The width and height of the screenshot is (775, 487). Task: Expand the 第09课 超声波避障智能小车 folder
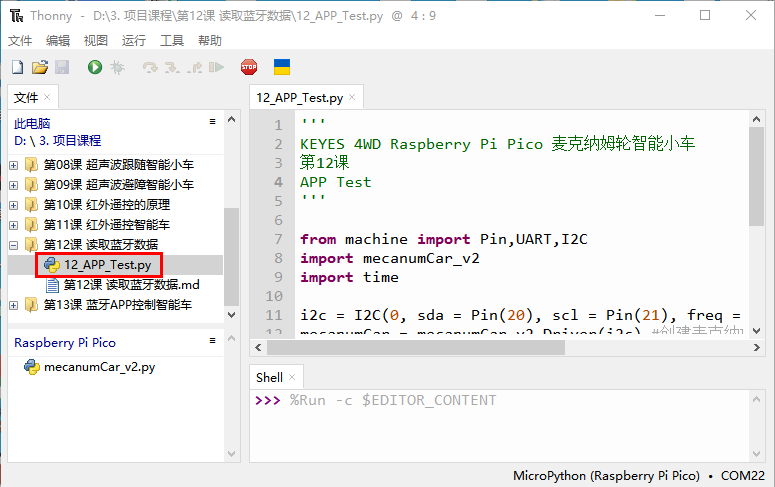tap(14, 185)
